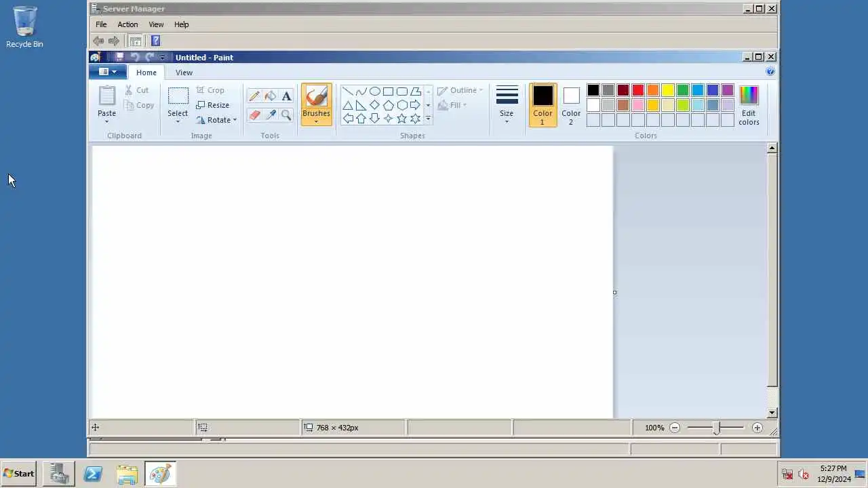Switch to the Home ribbon tab
The image size is (868, 488).
click(146, 73)
